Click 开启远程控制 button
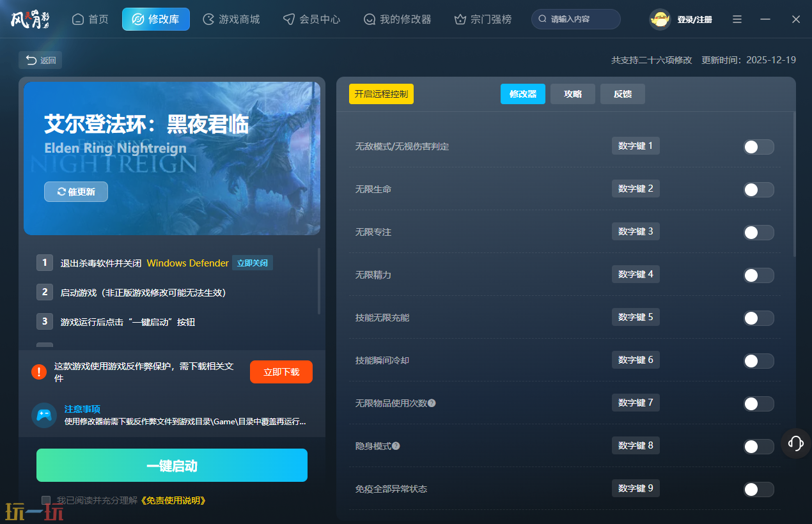 click(x=381, y=94)
